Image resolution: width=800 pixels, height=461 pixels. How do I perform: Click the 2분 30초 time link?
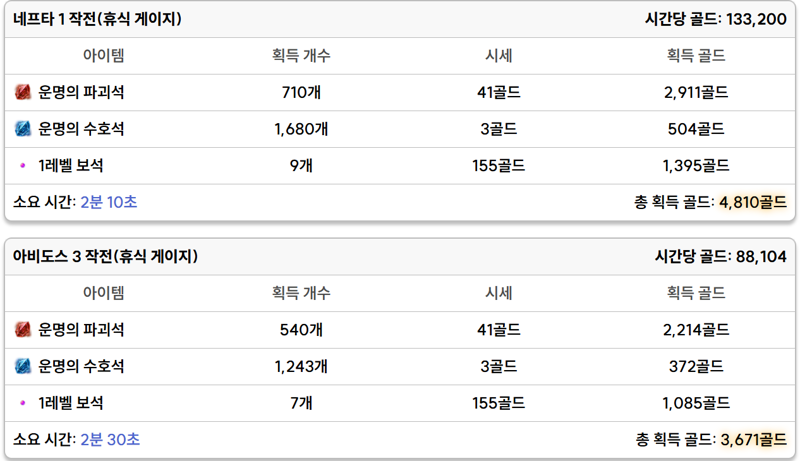pos(110,439)
